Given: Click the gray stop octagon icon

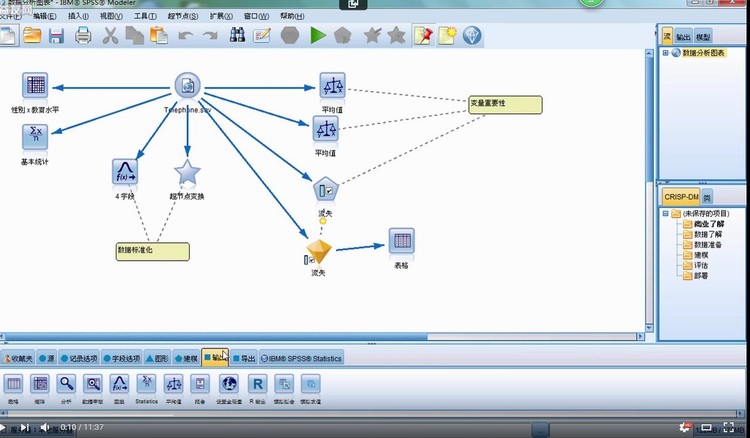Looking at the screenshot, I should 290,35.
